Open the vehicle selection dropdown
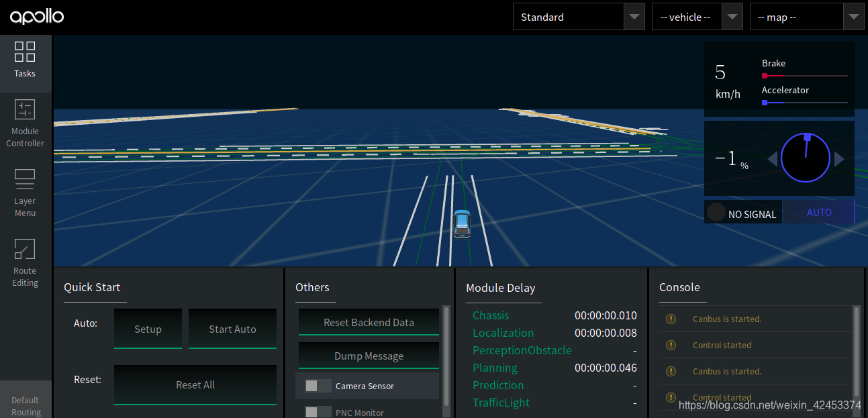Viewport: 868px width, 418px height. 697,17
